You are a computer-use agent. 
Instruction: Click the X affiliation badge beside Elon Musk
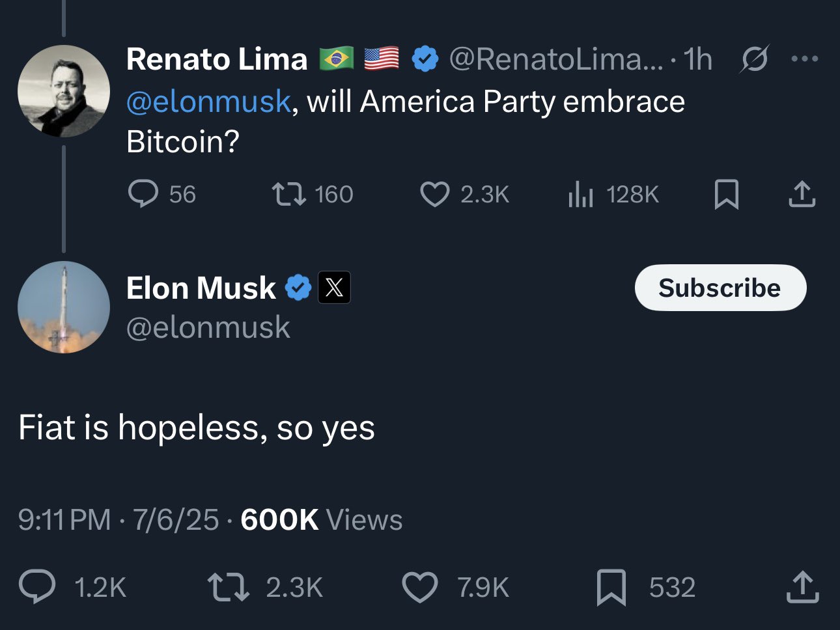point(334,288)
